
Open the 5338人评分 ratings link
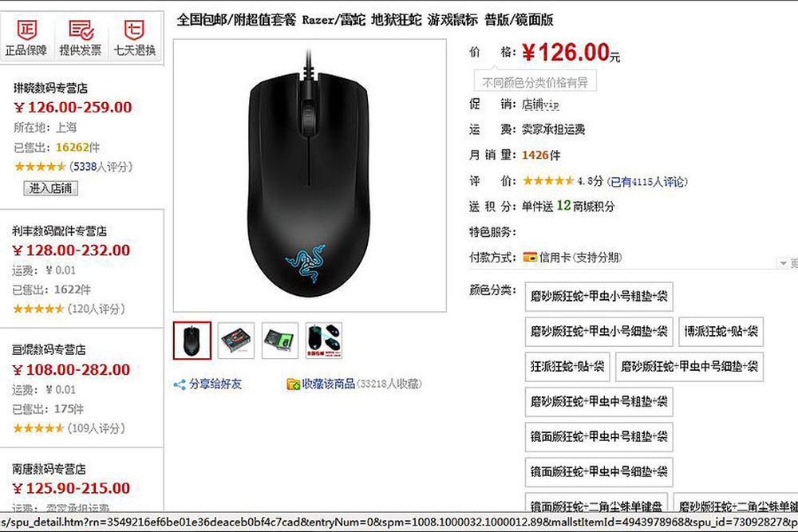pyautogui.click(x=99, y=167)
